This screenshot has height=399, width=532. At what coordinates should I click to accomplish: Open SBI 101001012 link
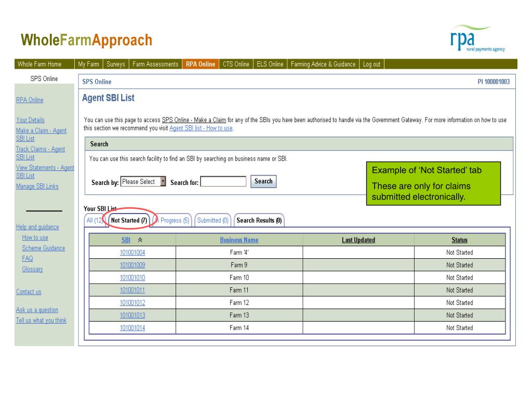click(x=132, y=303)
